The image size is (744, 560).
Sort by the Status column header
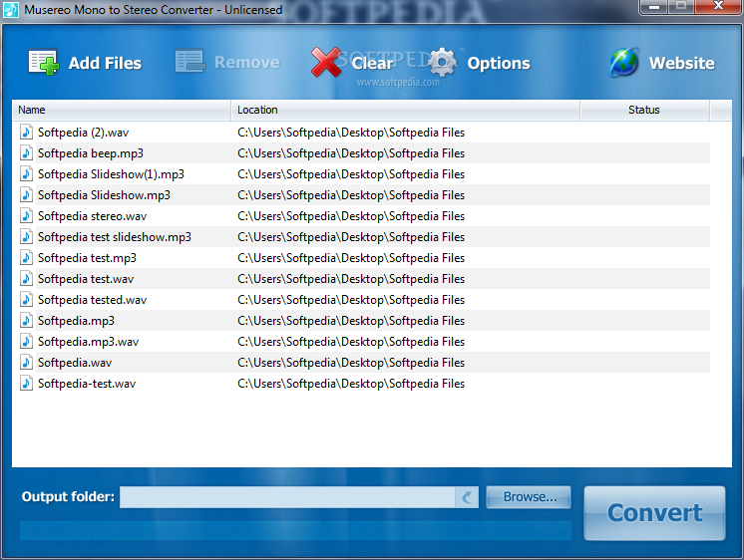(645, 110)
